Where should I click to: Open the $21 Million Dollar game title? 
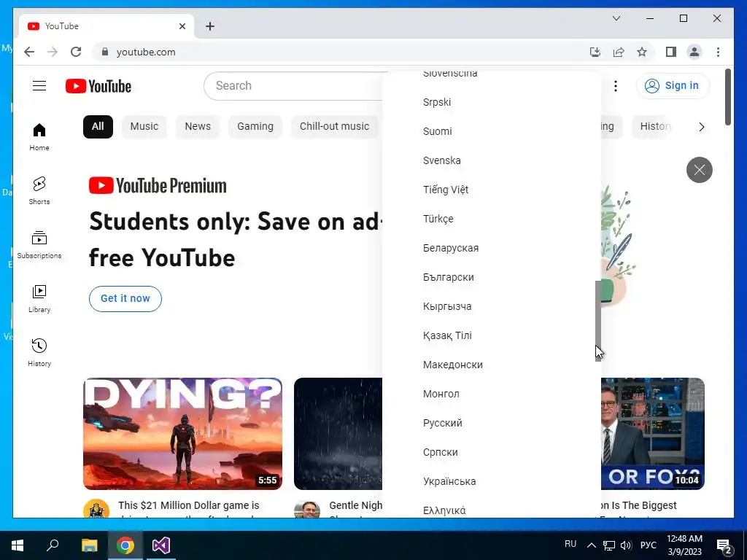coord(189,508)
